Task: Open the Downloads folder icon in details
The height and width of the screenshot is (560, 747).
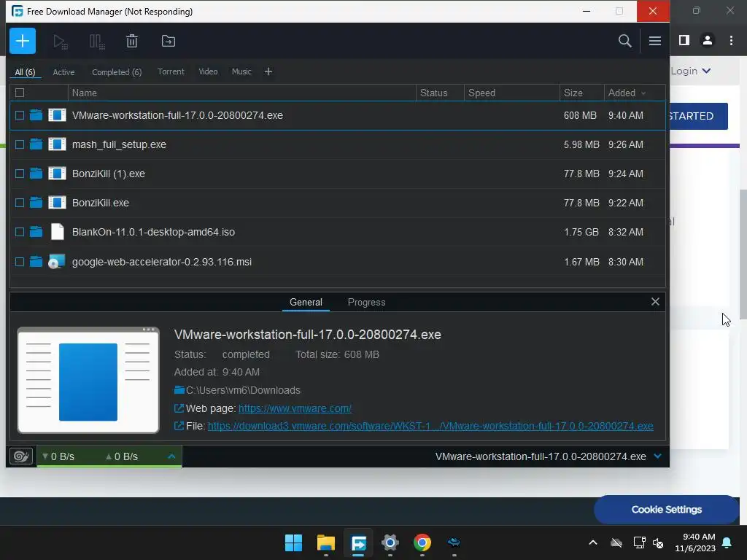Action: click(x=179, y=390)
